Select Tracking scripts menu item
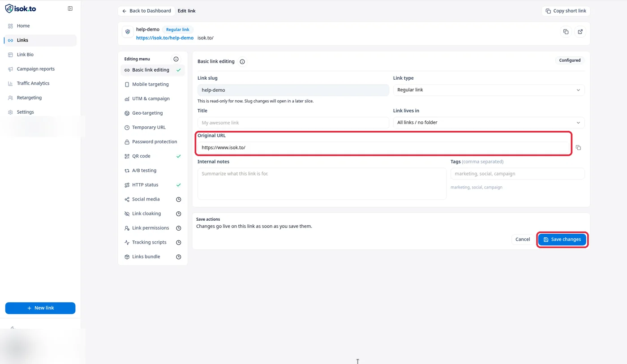627x364 pixels. click(153, 242)
